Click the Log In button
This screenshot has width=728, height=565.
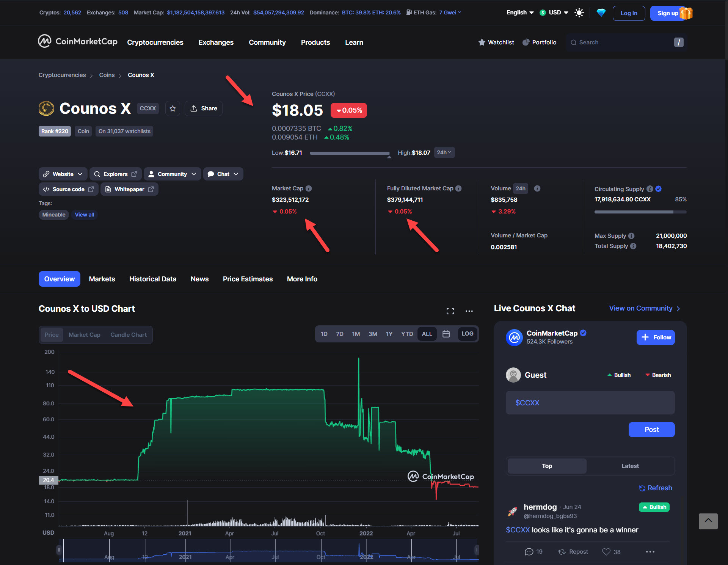tap(629, 13)
